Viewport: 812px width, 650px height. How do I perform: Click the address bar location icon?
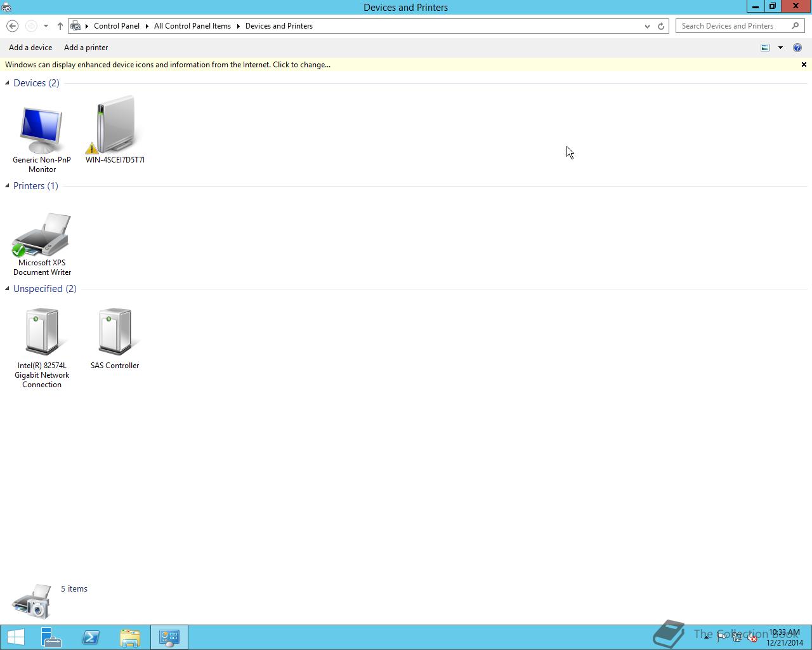tap(76, 26)
